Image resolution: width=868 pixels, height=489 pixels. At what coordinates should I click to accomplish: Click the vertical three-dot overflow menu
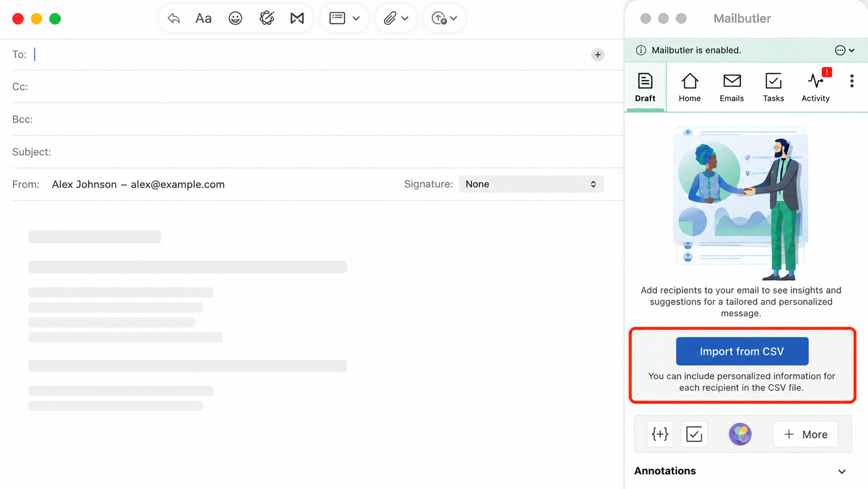coord(851,81)
